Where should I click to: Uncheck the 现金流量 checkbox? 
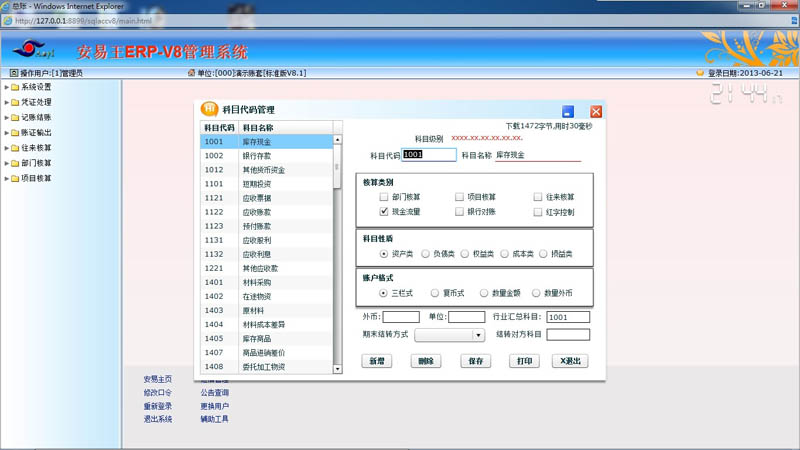click(384, 212)
